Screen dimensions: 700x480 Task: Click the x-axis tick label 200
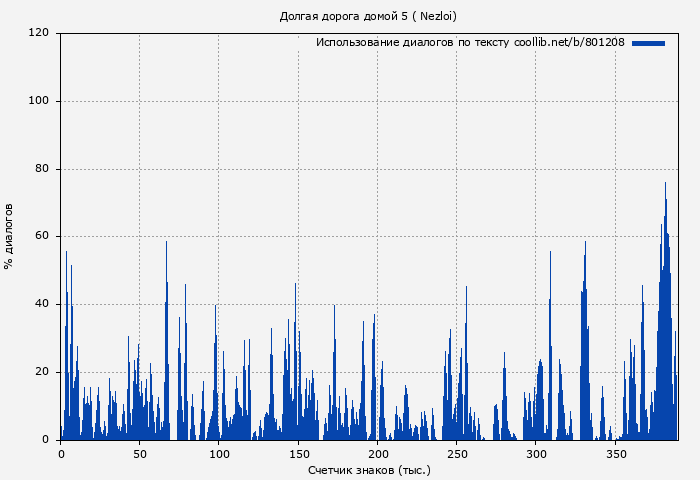pos(377,454)
